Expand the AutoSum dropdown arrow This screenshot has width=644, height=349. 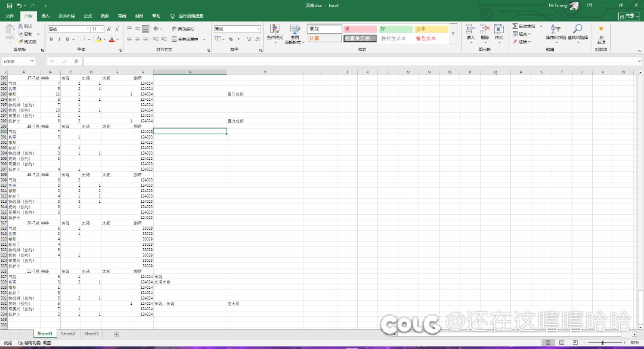(541, 26)
